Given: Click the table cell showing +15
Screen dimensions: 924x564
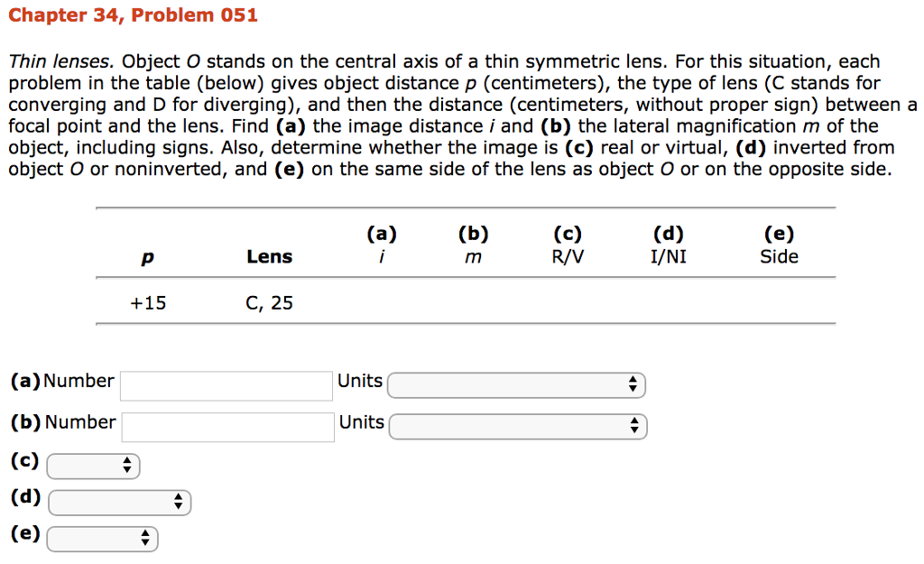Looking at the screenshot, I should (x=149, y=302).
